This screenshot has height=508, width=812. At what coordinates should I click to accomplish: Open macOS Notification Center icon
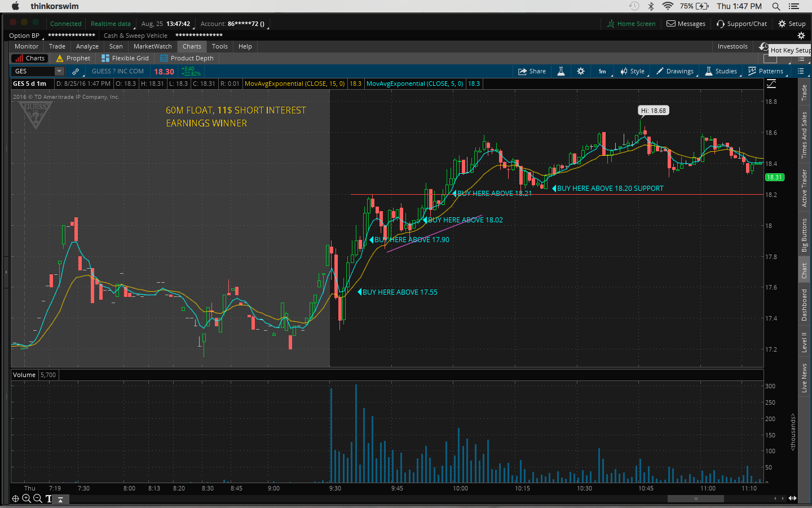[794, 6]
